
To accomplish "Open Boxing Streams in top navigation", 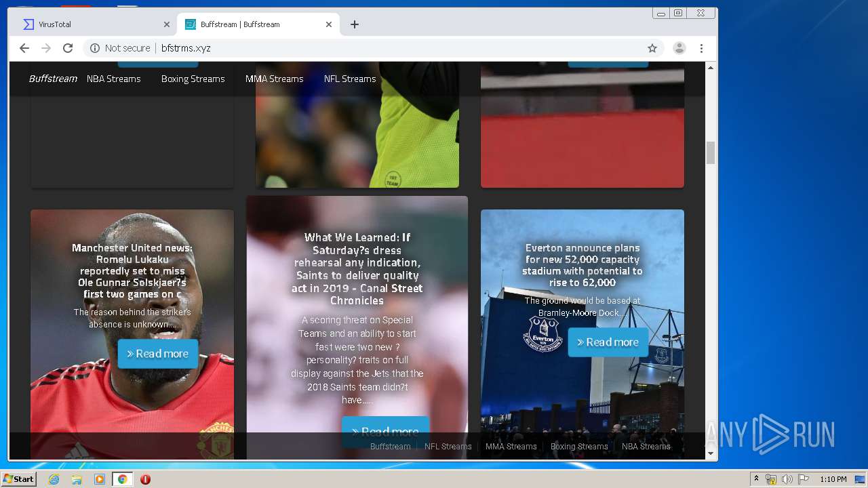I will (x=193, y=79).
